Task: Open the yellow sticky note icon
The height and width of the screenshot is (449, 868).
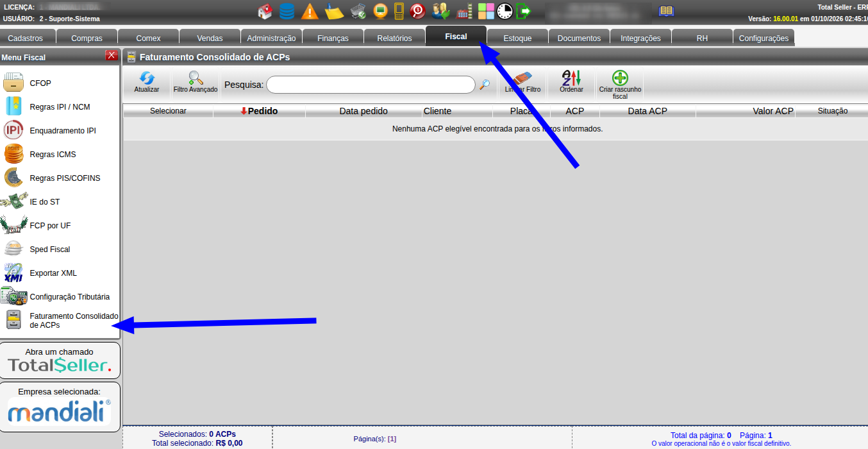Action: click(x=334, y=11)
